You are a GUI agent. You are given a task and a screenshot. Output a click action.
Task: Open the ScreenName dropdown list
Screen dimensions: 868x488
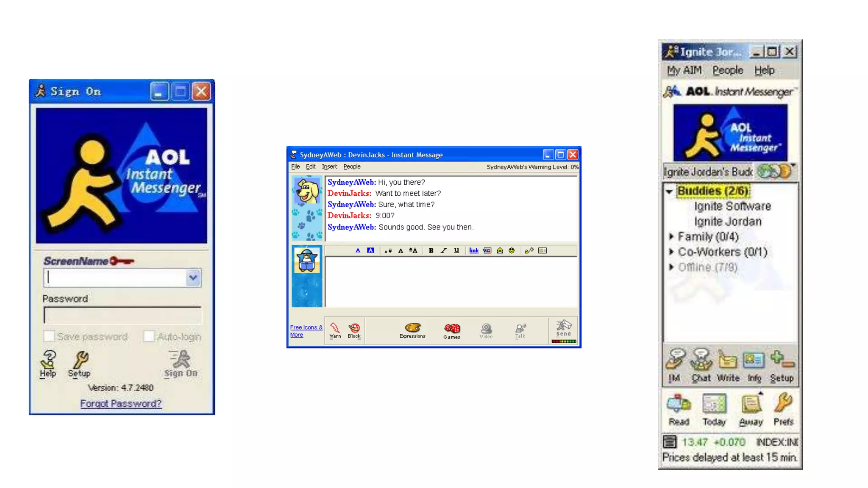point(193,278)
